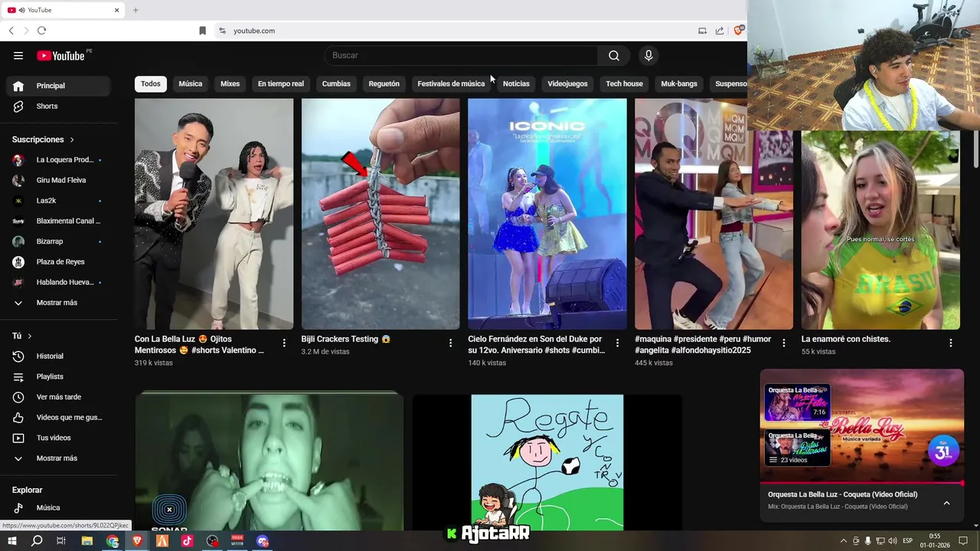Open the three-dot menu for Con La Bella Luz short
The image size is (980, 551).
click(284, 343)
